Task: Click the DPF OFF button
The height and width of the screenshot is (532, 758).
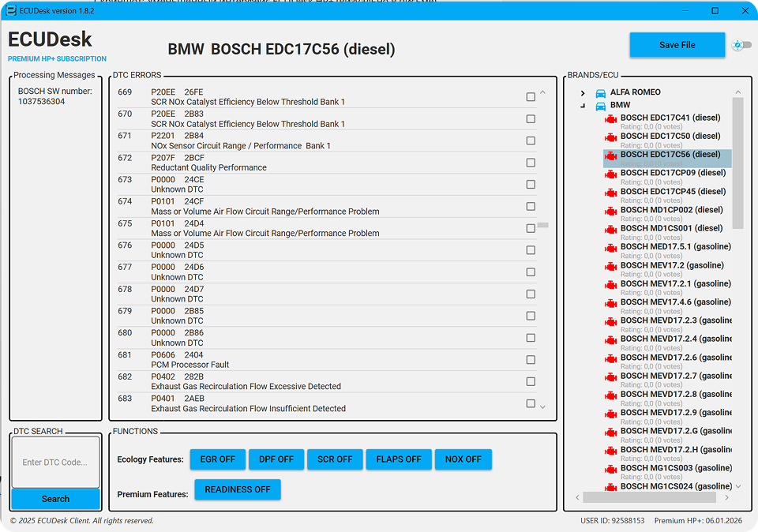Action: coord(276,459)
